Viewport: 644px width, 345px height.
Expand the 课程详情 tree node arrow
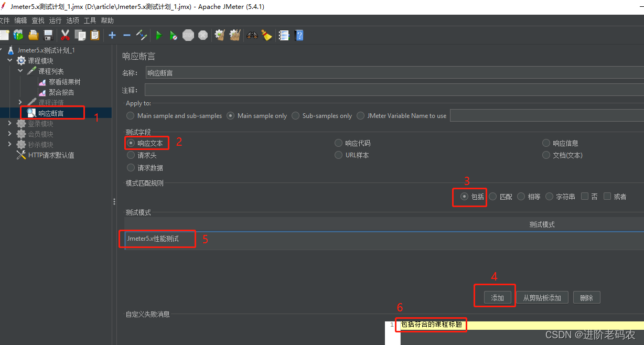click(20, 102)
